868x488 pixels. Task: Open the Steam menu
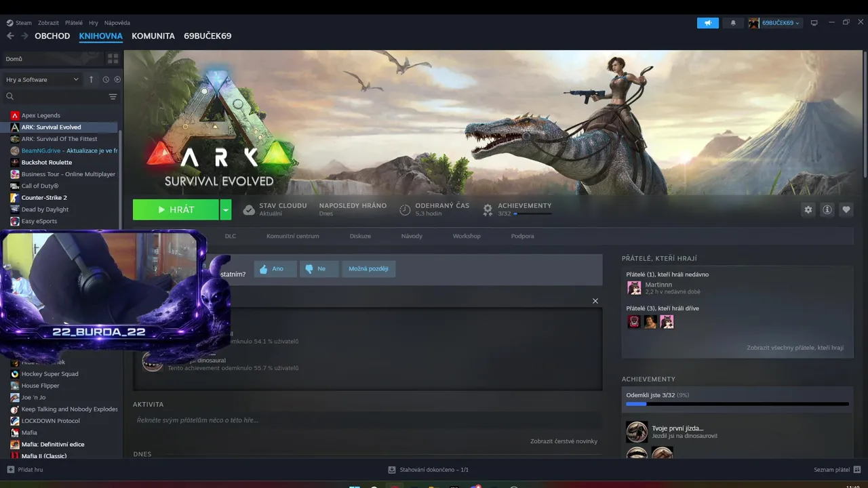[x=19, y=23]
